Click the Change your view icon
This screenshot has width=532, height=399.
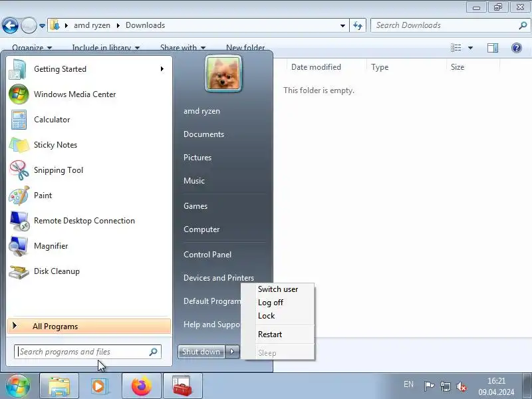456,48
